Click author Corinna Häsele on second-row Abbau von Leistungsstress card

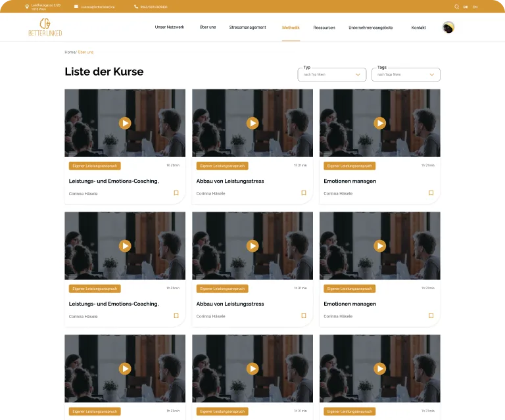coord(210,316)
